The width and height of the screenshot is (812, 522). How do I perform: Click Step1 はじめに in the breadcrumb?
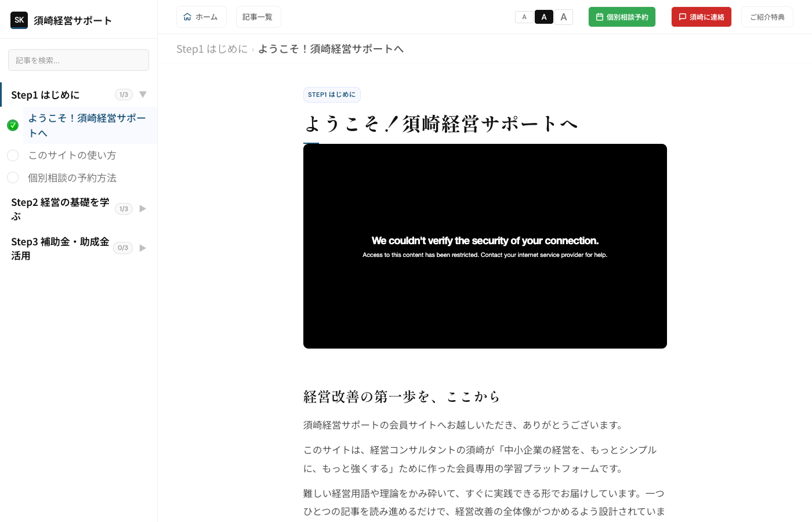pyautogui.click(x=212, y=49)
